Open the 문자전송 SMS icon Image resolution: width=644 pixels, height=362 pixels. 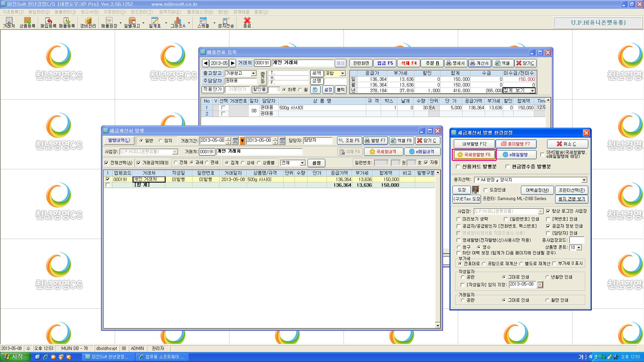226,23
